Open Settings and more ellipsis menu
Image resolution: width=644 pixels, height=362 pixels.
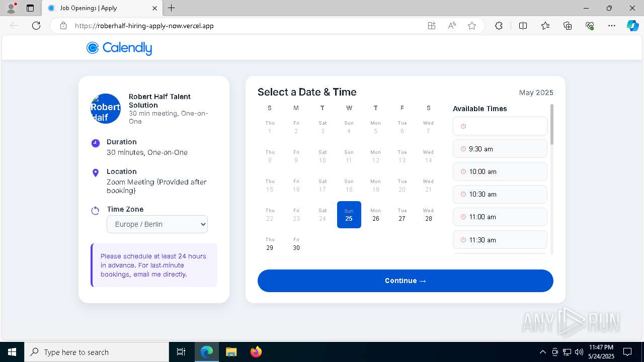pyautogui.click(x=612, y=26)
